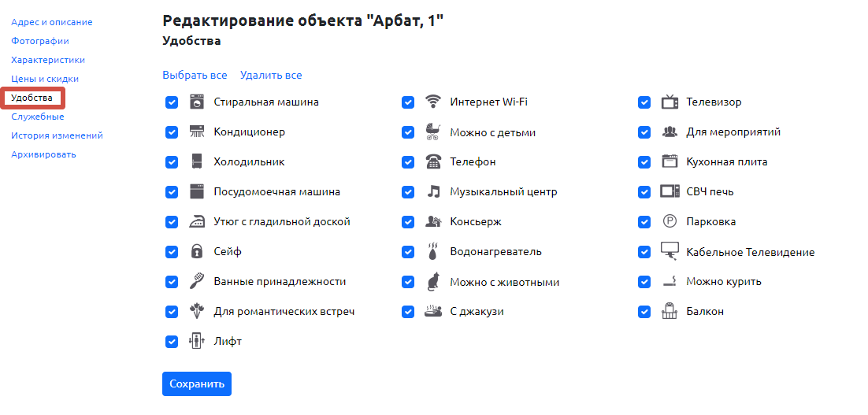Screen dimensions: 868x415
Task: Click the Консьерж label
Action: point(476,222)
